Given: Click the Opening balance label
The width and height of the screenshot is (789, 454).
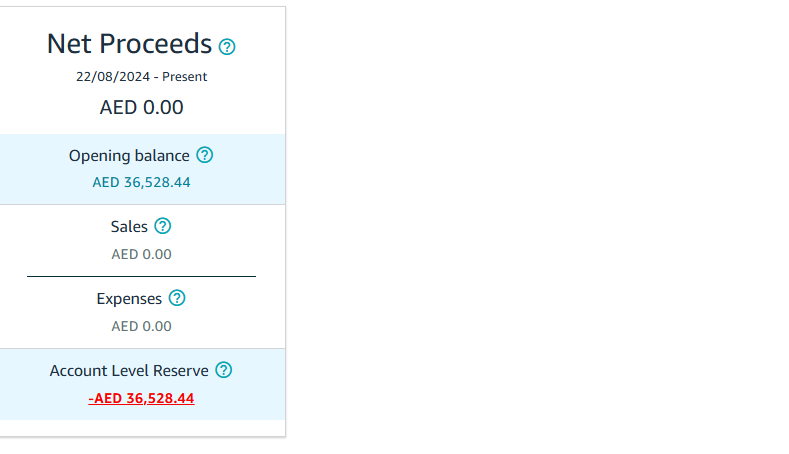Looking at the screenshot, I should (x=129, y=156).
